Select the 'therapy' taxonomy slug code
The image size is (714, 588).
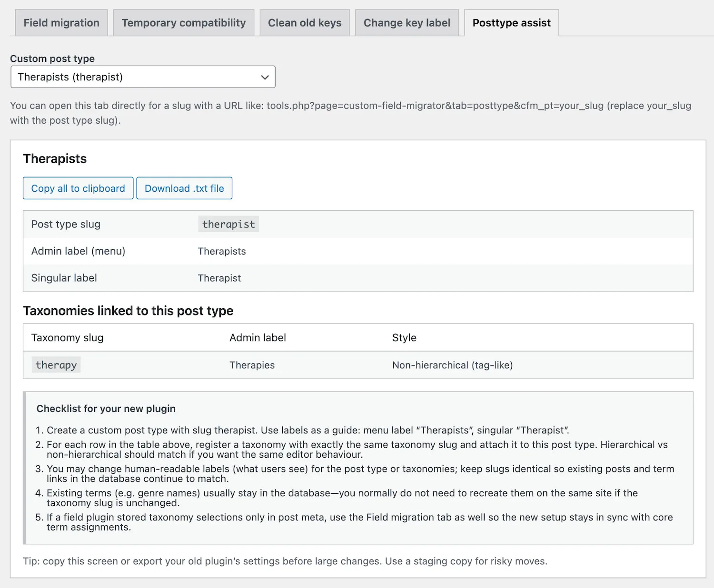[x=56, y=365]
